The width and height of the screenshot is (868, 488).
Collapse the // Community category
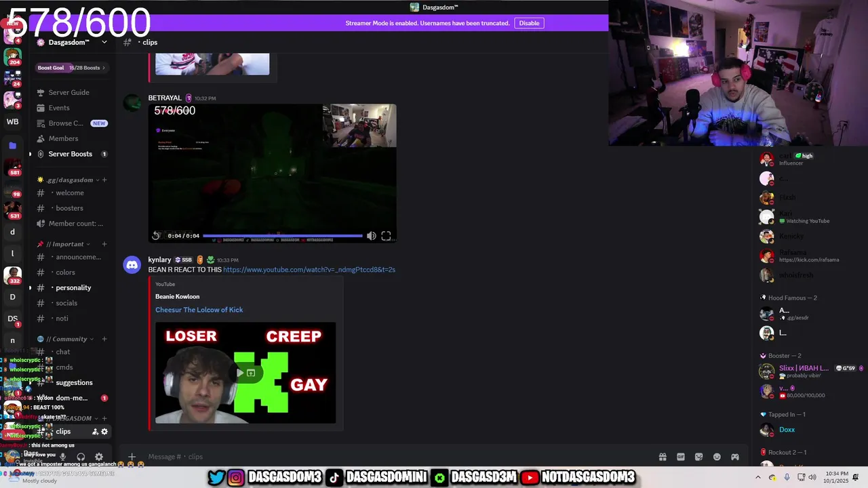(x=64, y=339)
